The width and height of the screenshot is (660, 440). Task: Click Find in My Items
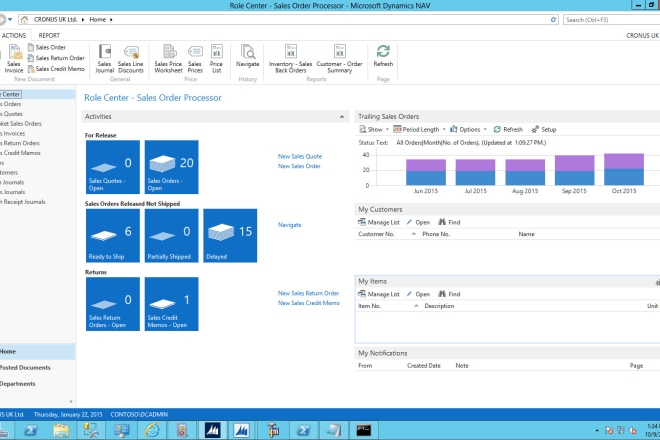[x=449, y=294]
